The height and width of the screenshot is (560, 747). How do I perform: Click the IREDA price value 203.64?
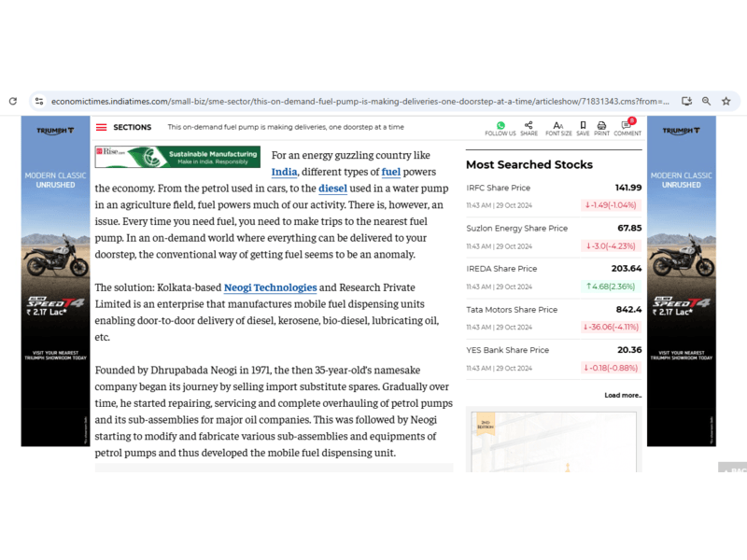(x=627, y=269)
